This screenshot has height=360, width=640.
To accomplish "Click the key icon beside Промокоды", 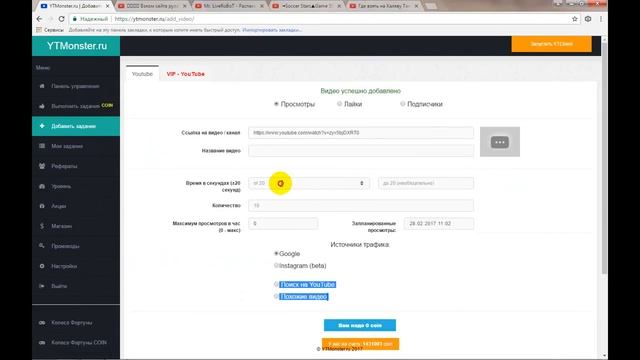I will (42, 246).
